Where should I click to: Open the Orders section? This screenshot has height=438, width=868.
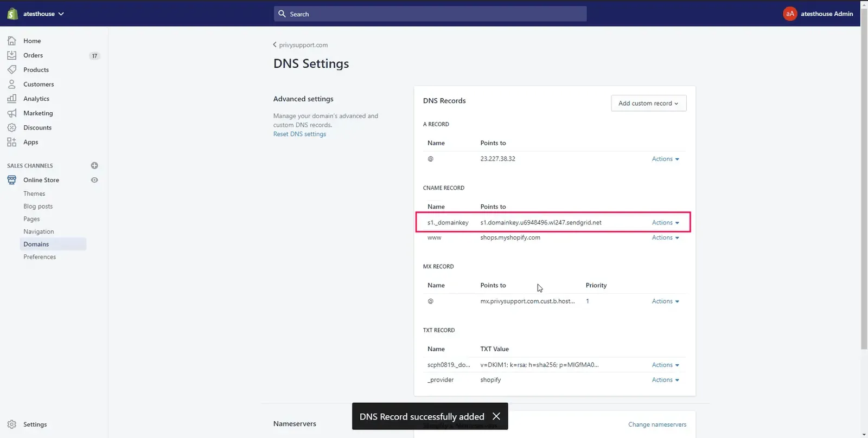33,55
